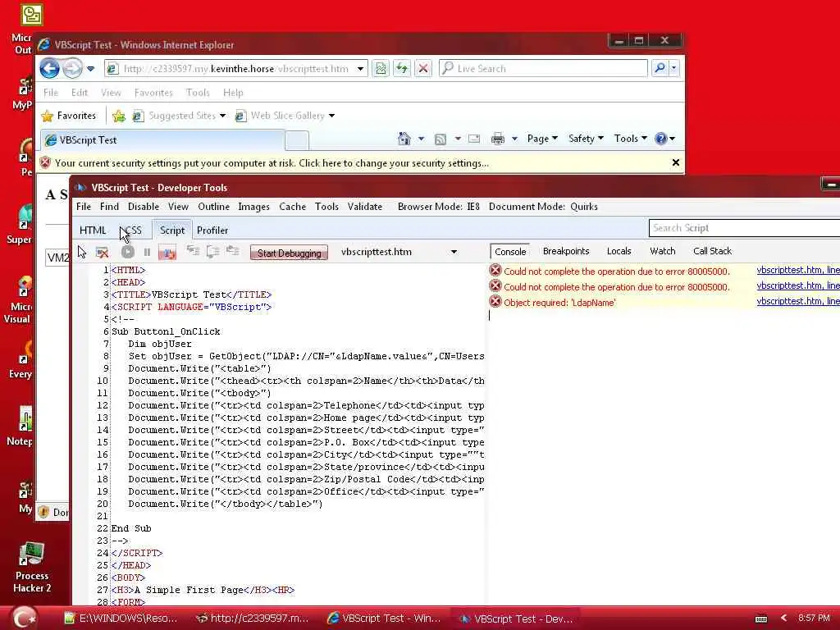840x630 pixels.
Task: Click the Print icon
Action: pos(498,139)
